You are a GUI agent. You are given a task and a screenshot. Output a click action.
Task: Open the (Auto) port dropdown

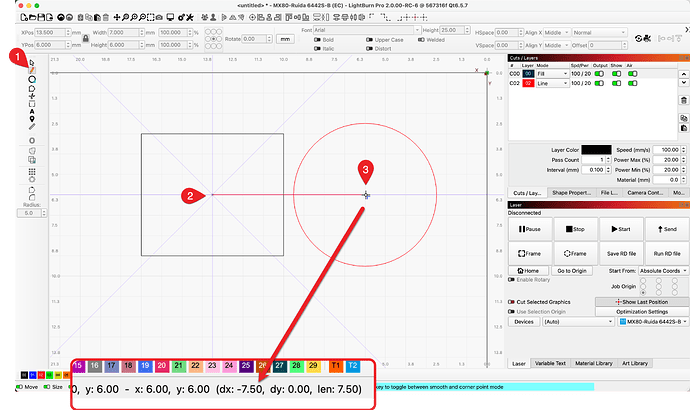578,322
